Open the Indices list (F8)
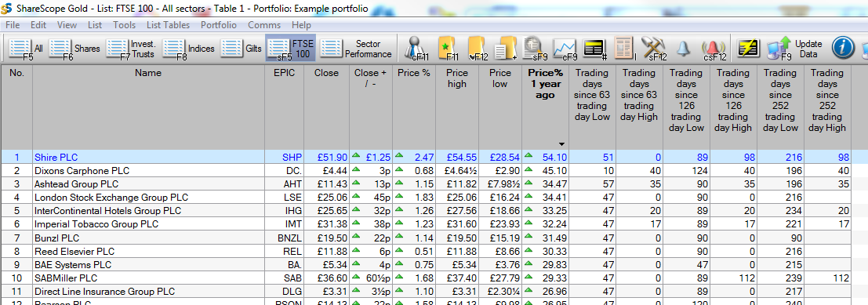 [189, 49]
